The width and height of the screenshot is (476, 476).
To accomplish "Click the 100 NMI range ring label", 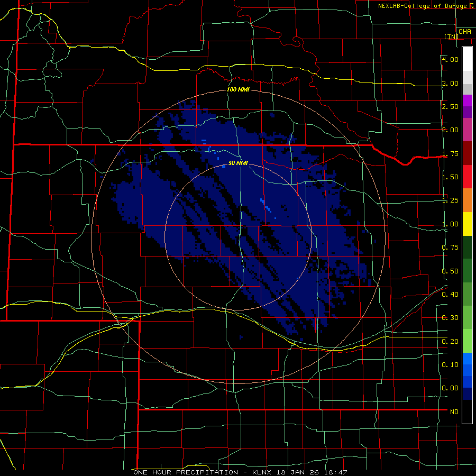I will tap(239, 89).
